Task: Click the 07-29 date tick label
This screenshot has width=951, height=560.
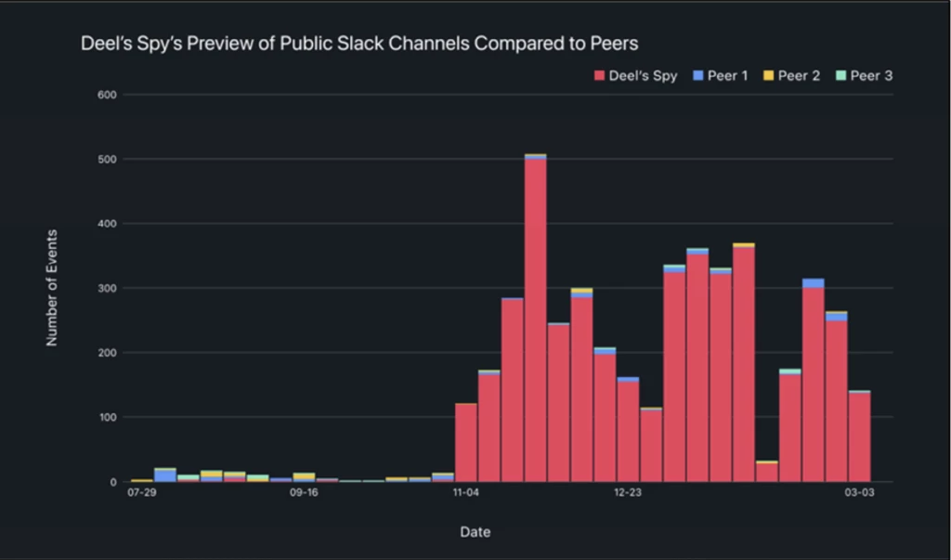Action: tap(142, 492)
